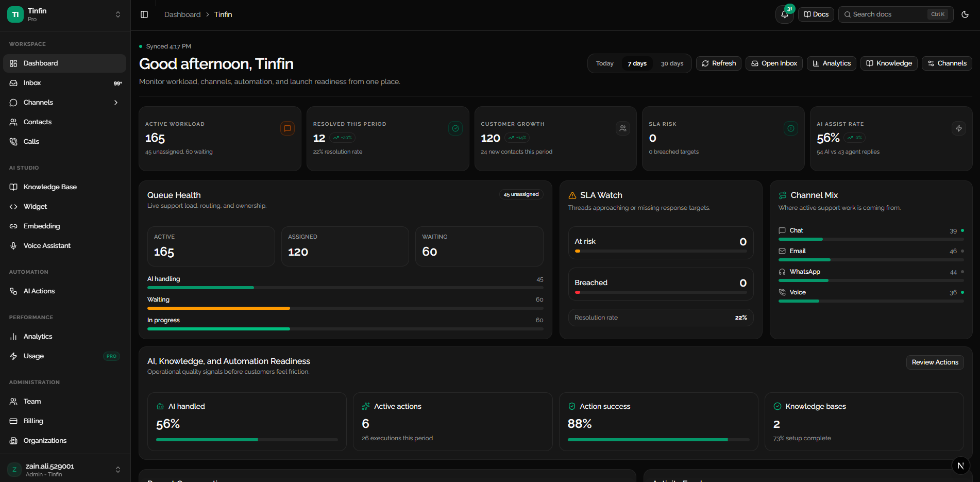Image resolution: width=980 pixels, height=482 pixels.
Task: Click the Refresh button
Action: point(719,63)
